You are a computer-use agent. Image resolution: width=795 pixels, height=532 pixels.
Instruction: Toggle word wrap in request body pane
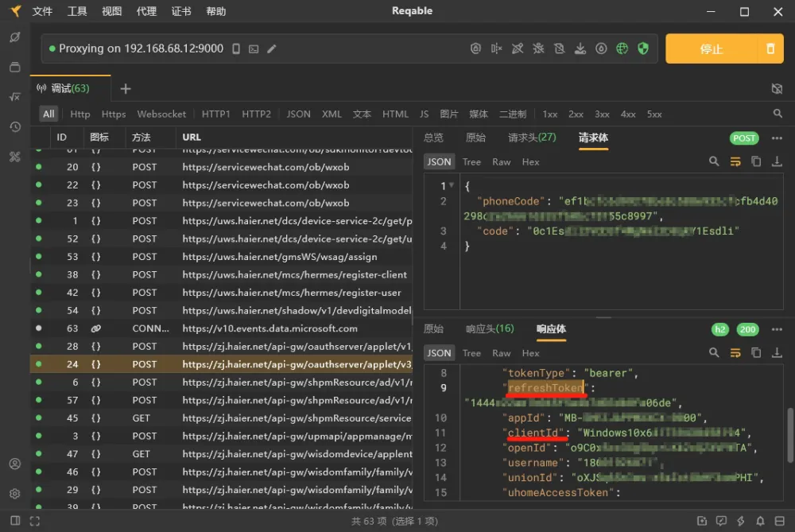pos(735,161)
